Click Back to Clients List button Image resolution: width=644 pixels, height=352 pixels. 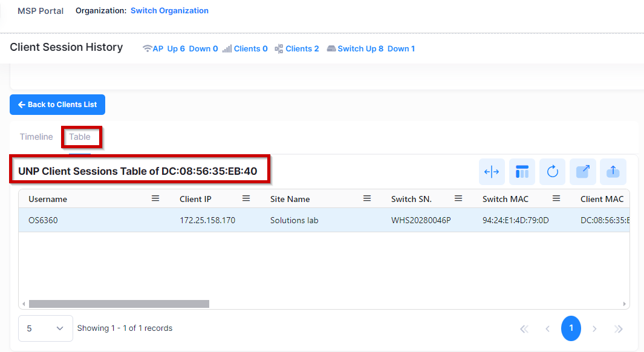57,105
